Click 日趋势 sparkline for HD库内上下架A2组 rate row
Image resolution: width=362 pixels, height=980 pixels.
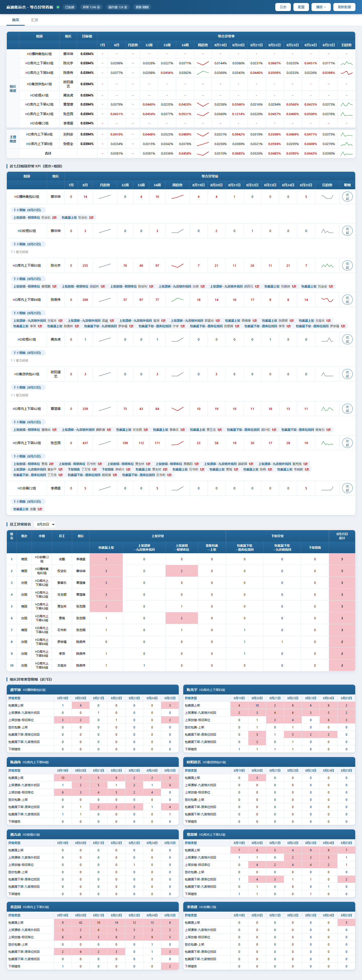pyautogui.click(x=346, y=104)
